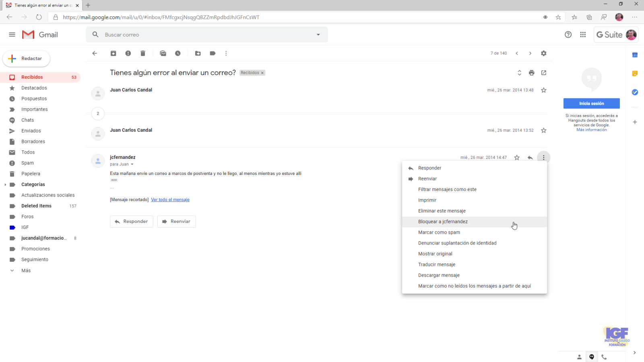Open the conversation in a new window
644x362 pixels.
(x=544, y=73)
